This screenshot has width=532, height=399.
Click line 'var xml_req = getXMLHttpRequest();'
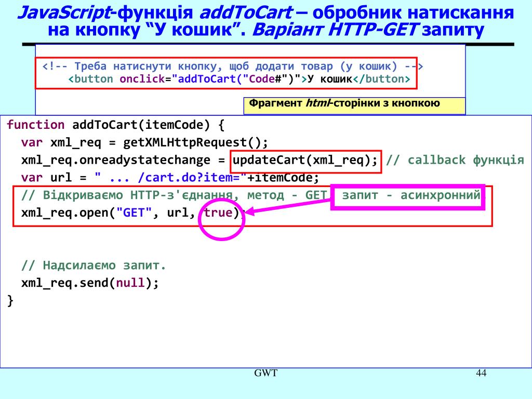(x=144, y=142)
